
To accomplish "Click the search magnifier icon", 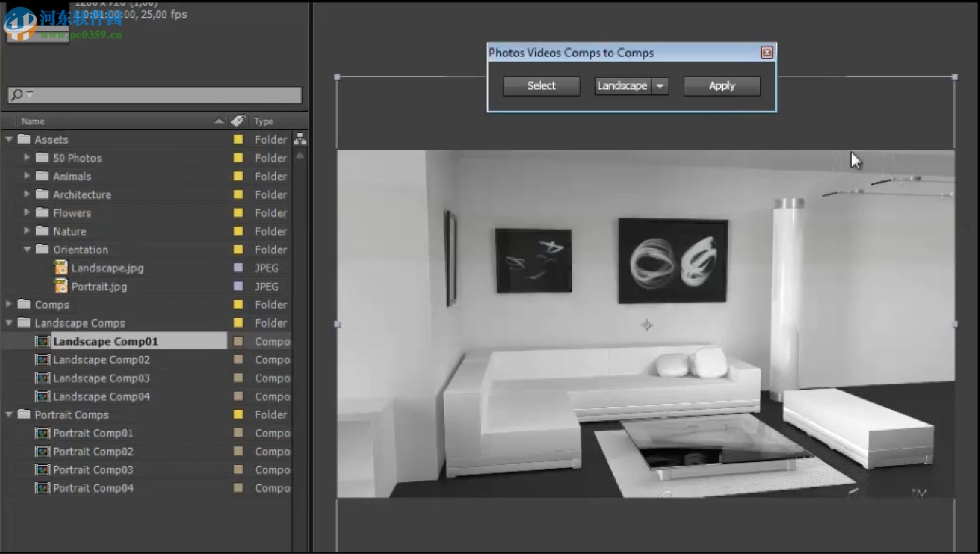I will 18,95.
